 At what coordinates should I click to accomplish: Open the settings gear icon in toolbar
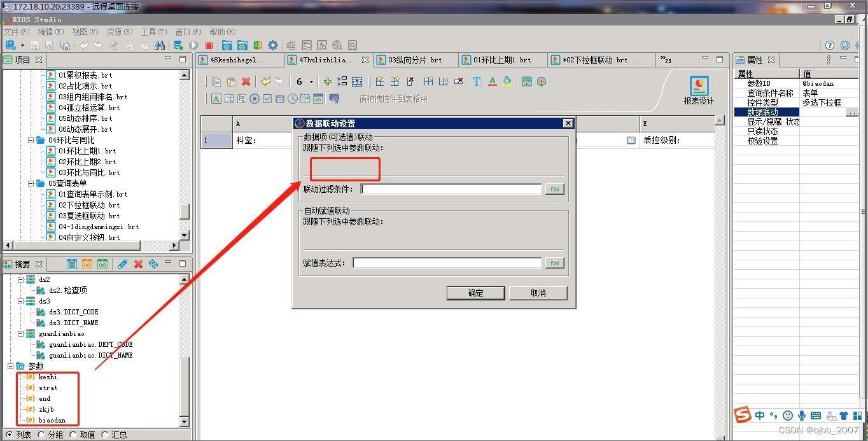tap(273, 45)
